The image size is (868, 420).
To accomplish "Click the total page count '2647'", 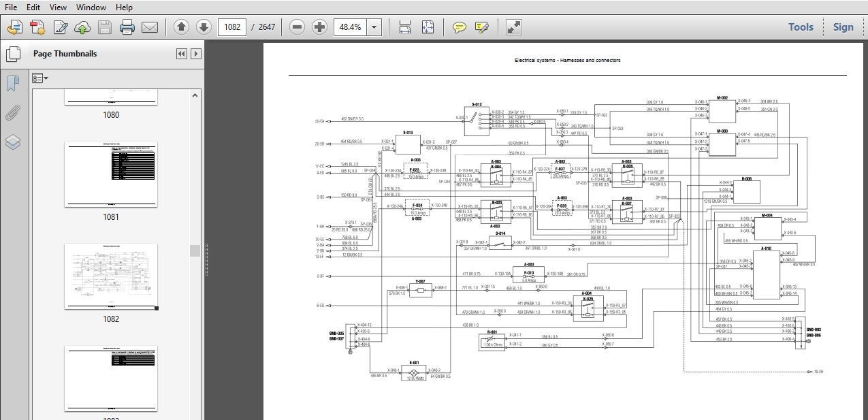I will (x=267, y=27).
